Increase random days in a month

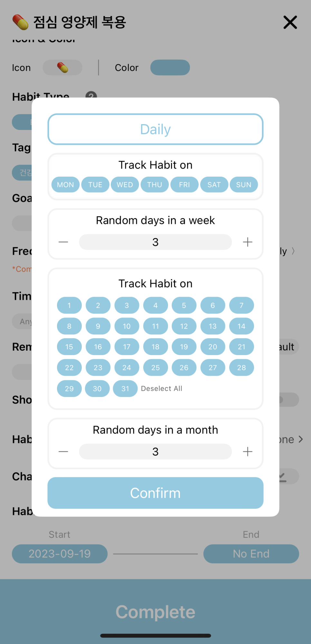coord(248,452)
